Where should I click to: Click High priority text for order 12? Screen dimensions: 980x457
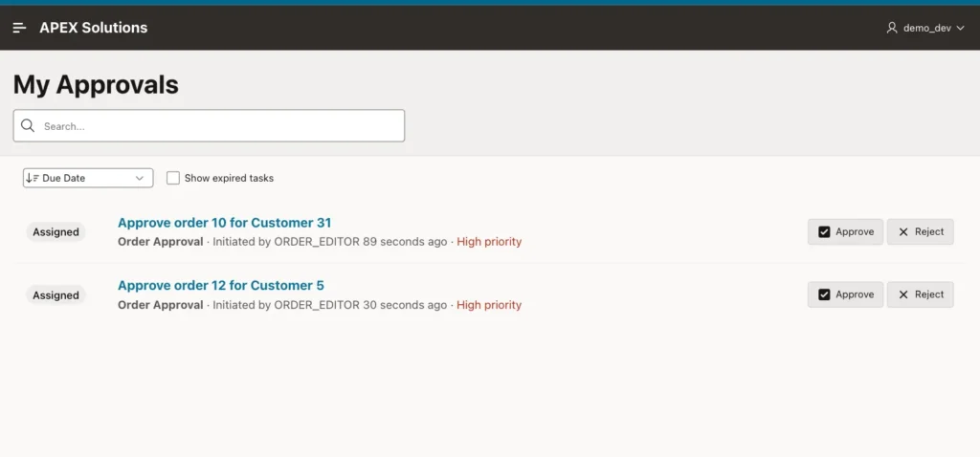click(489, 305)
